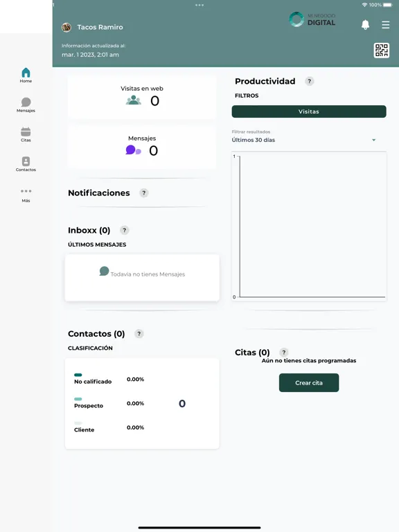Click the Mensajes count card
The image size is (399, 532).
(x=142, y=147)
